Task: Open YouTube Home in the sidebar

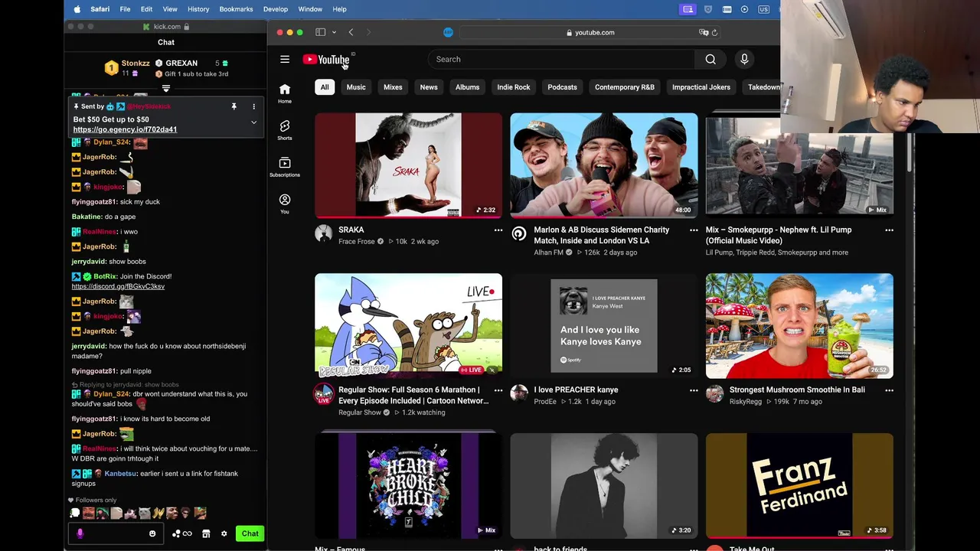Action: coord(285,93)
